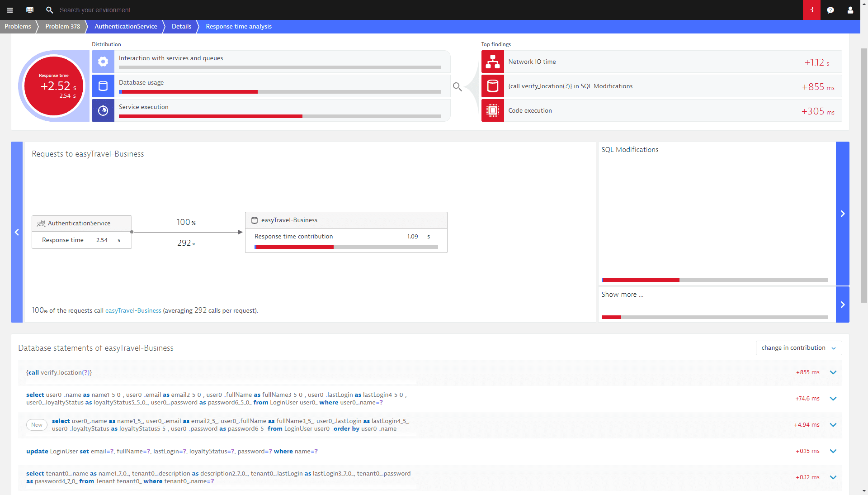This screenshot has width=868, height=495.
Task: Open the change in contribution dropdown
Action: point(799,348)
